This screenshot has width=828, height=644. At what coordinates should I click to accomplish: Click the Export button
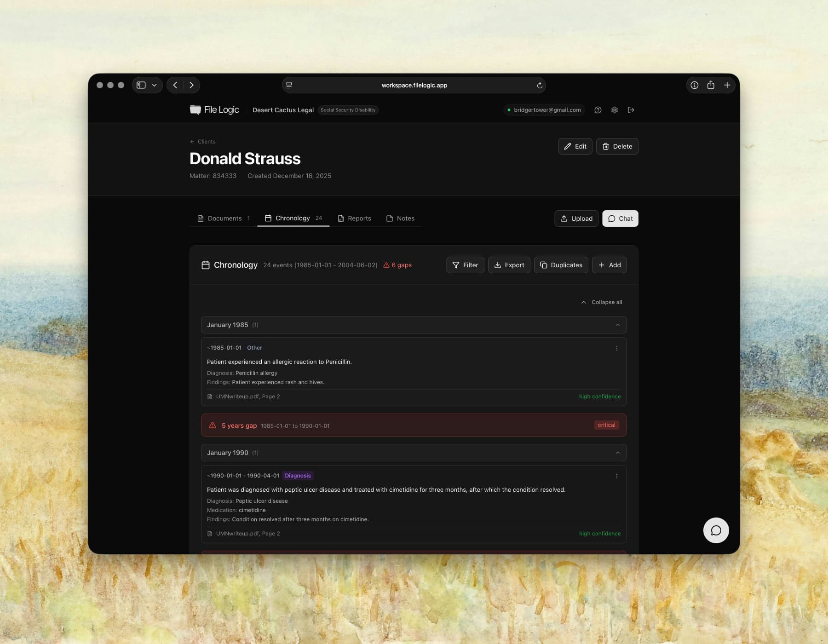[x=509, y=265]
